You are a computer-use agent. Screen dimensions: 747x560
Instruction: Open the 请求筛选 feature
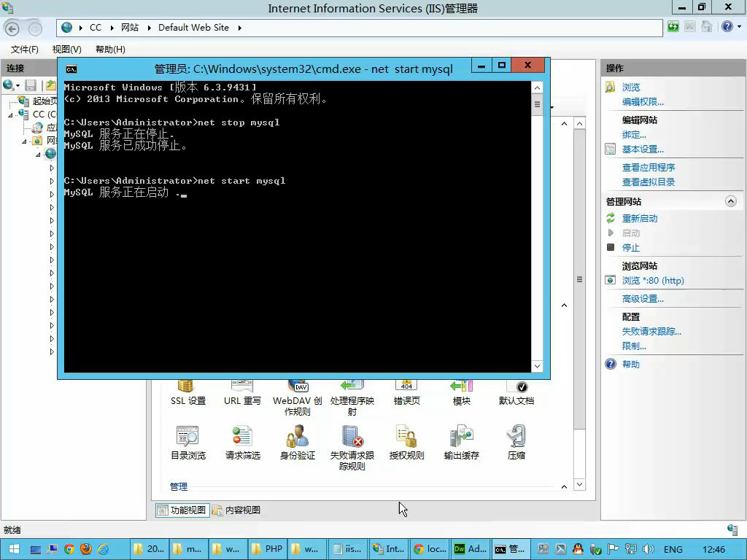click(242, 443)
